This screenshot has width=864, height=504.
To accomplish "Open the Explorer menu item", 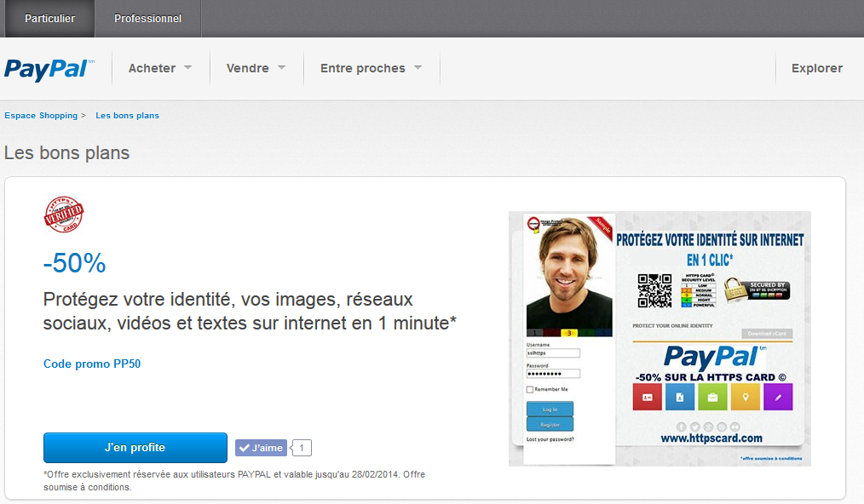I will pos(817,68).
